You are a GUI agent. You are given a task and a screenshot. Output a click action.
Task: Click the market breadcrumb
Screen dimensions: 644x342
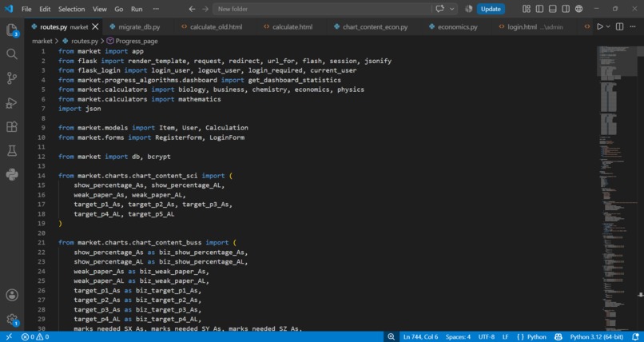[42, 41]
